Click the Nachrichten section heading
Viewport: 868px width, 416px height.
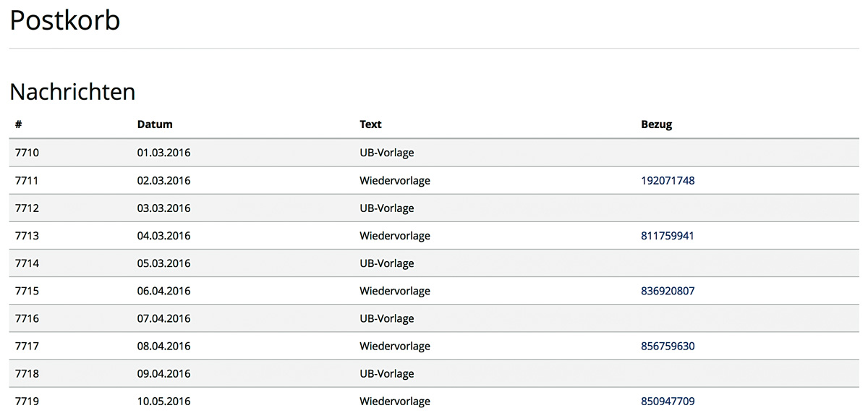point(72,92)
